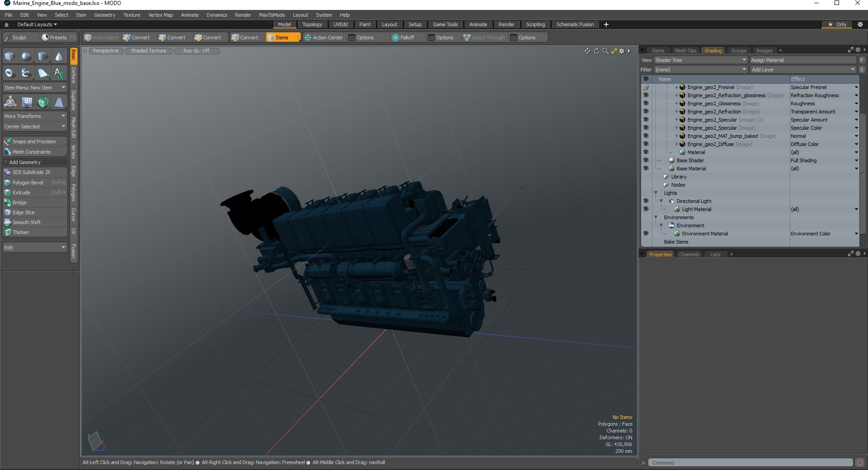Open the Edit dropdown in left panel
The width and height of the screenshot is (868, 470).
pyautogui.click(x=35, y=248)
